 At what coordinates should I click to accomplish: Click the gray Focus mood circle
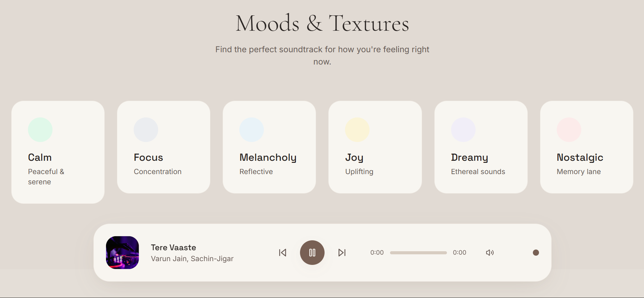tap(146, 130)
